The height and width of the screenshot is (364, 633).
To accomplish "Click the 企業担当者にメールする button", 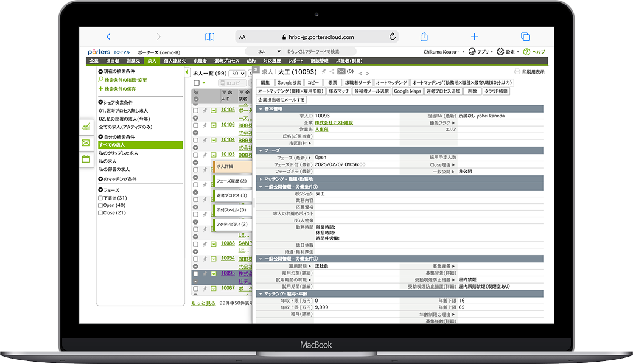I will click(281, 100).
